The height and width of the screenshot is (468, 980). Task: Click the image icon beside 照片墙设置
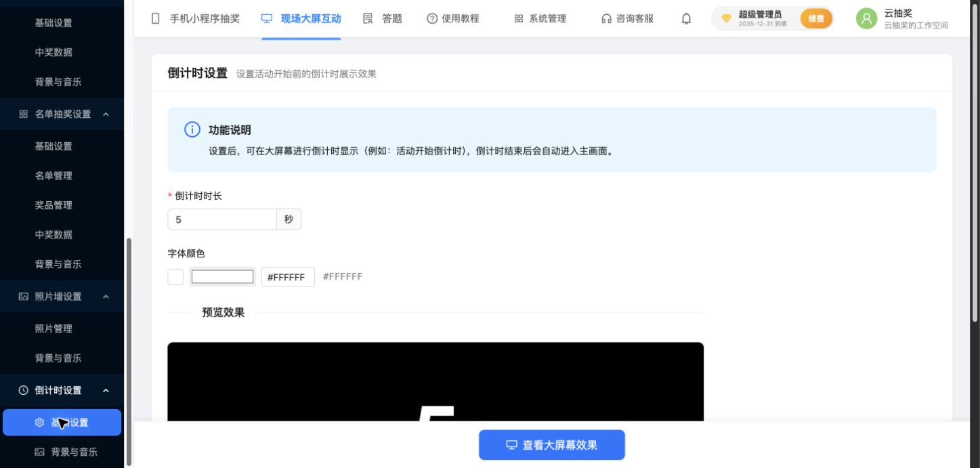[x=24, y=296]
